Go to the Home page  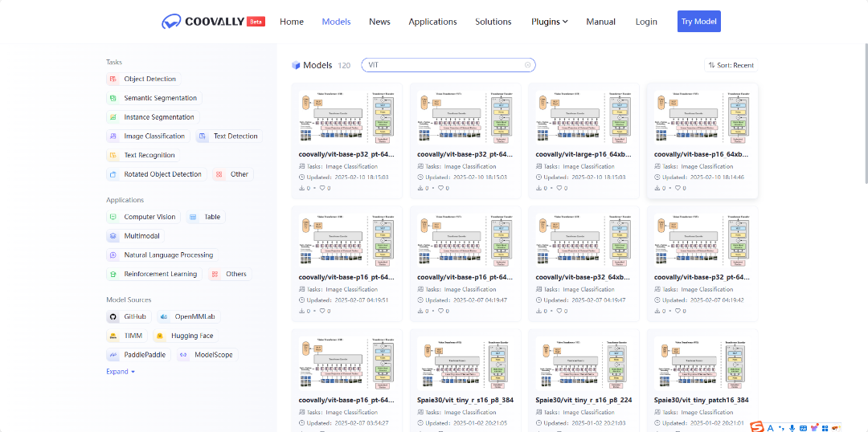click(x=292, y=22)
